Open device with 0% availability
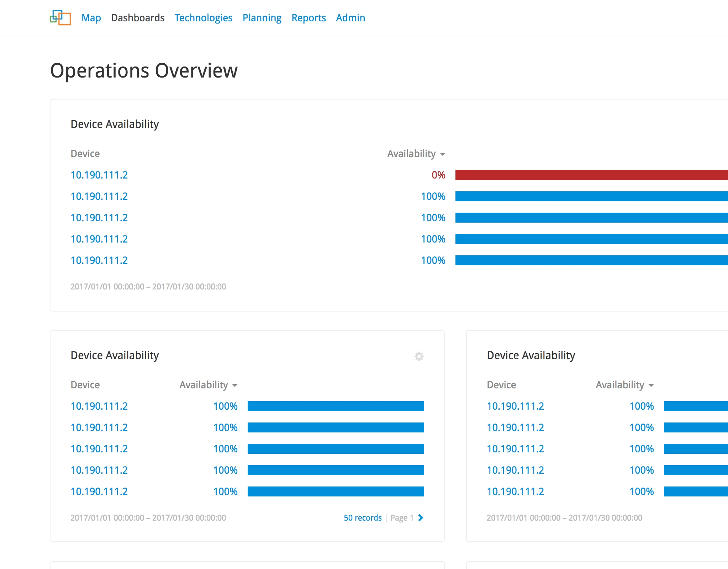The width and height of the screenshot is (728, 569). (99, 175)
